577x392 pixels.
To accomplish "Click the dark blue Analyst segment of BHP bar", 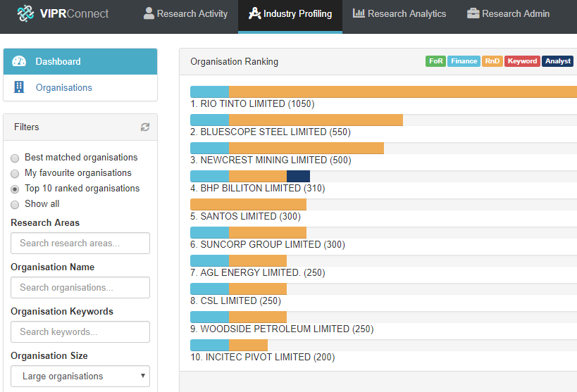I will pos(298,176).
